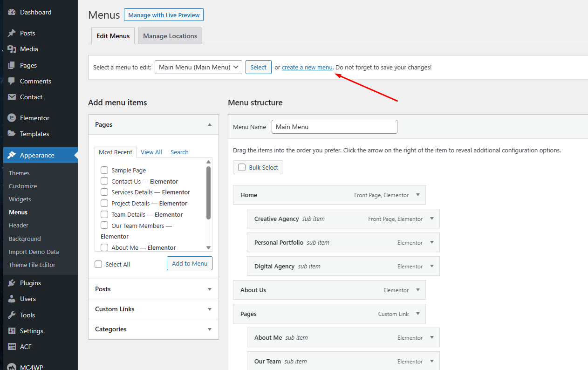Check the Sample Page checkbox

click(x=104, y=170)
